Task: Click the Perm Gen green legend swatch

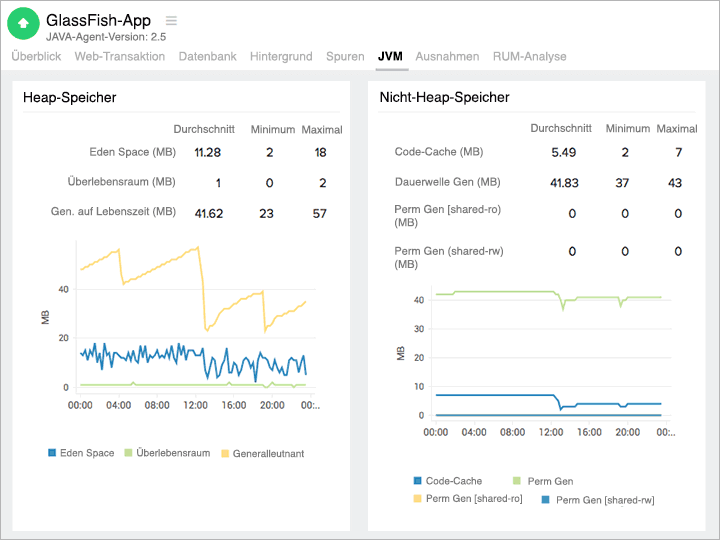Action: [x=516, y=481]
